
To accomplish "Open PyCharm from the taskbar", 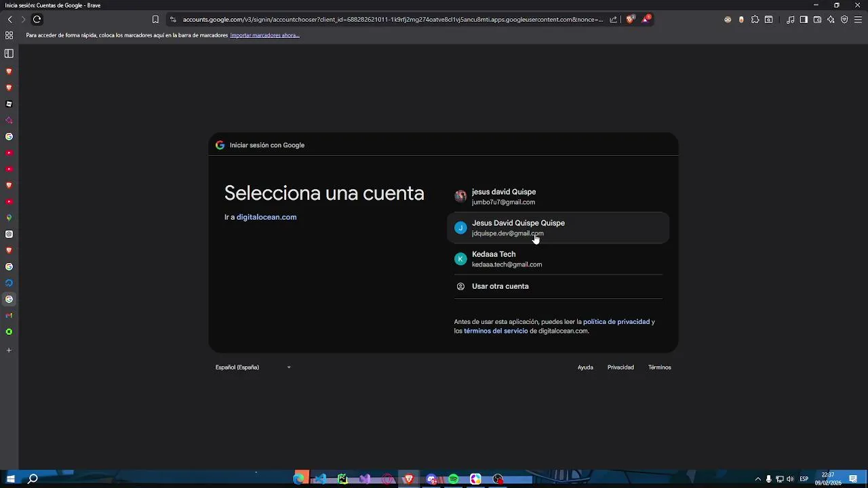I will [x=343, y=479].
